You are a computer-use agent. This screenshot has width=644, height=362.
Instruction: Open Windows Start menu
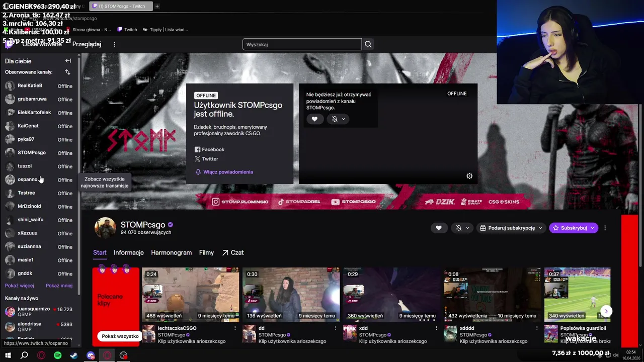click(x=8, y=355)
